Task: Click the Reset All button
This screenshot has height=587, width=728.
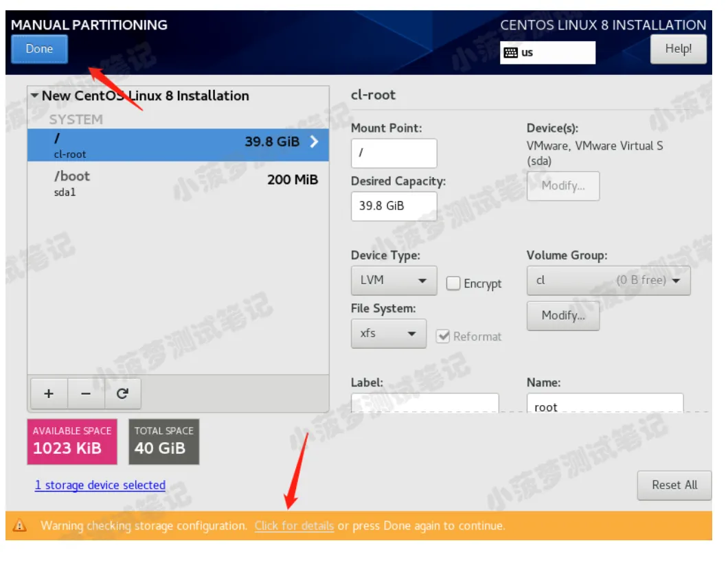Action: coord(674,485)
